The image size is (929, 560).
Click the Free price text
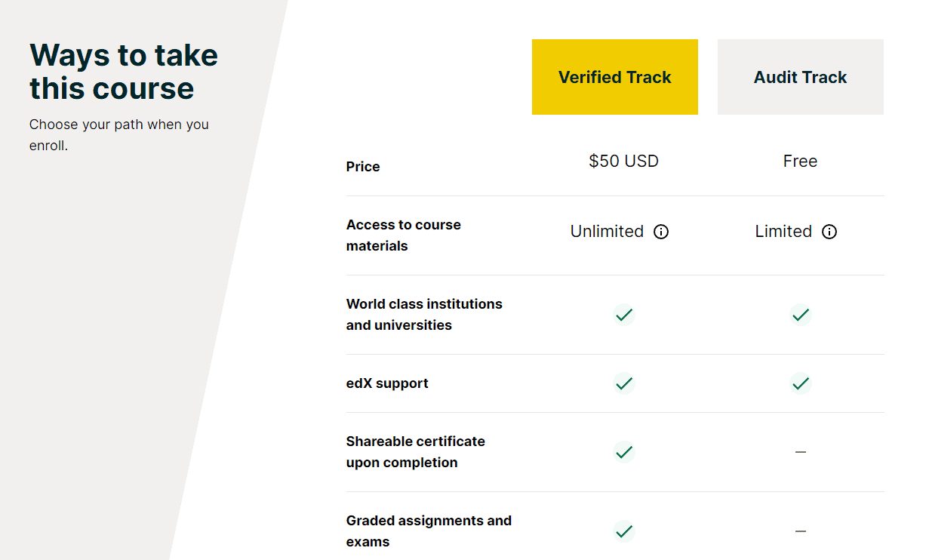[801, 161]
